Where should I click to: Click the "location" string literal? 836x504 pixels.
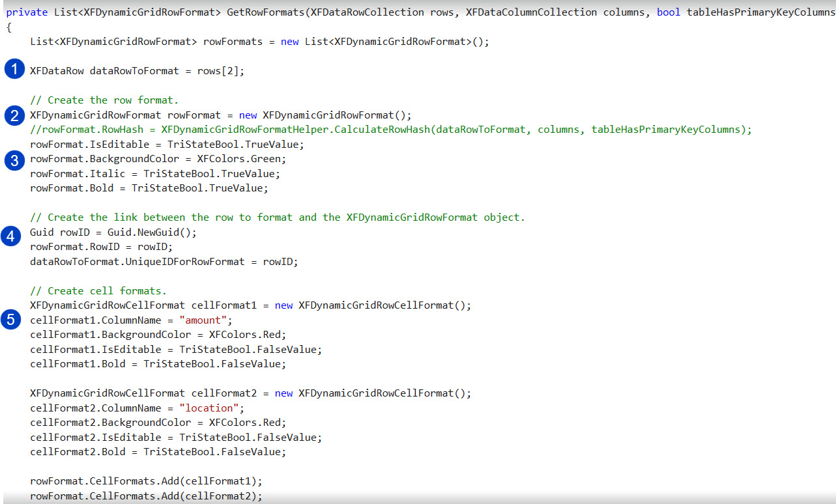click(209, 408)
